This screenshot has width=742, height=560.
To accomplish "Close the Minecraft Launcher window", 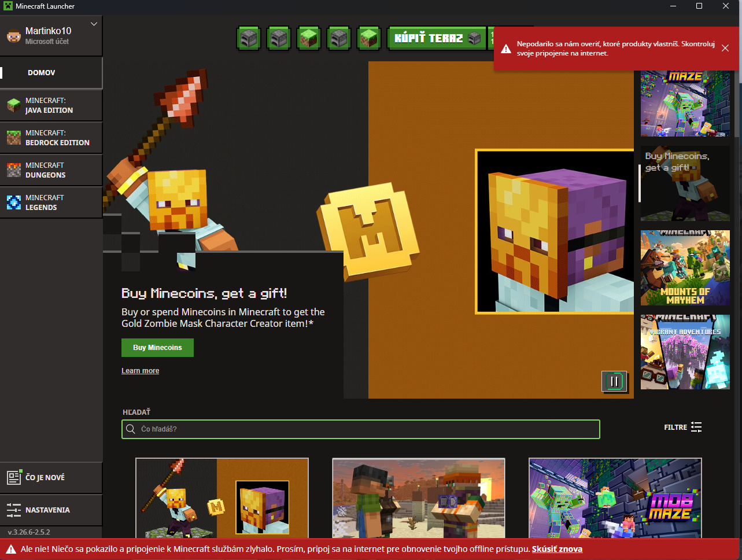I will point(726,6).
